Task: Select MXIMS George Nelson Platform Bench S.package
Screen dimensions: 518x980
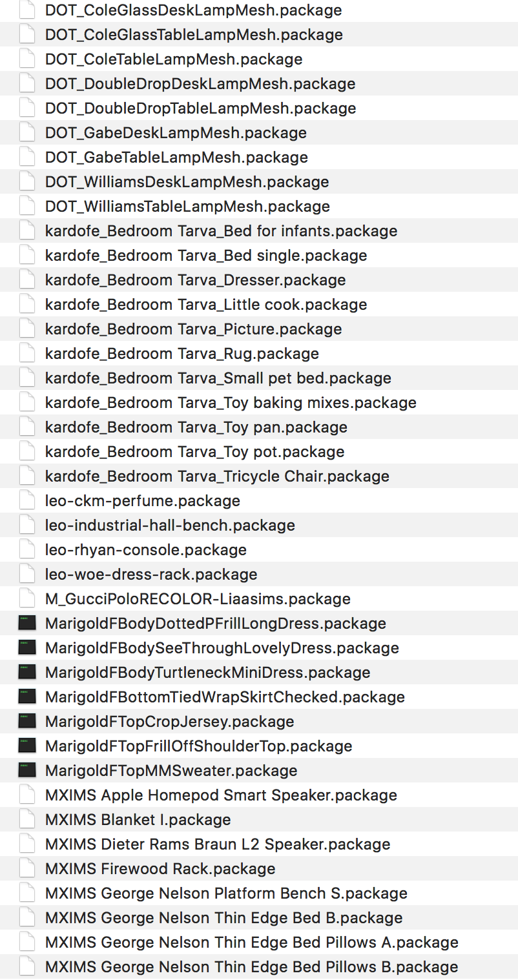Action: tap(226, 893)
